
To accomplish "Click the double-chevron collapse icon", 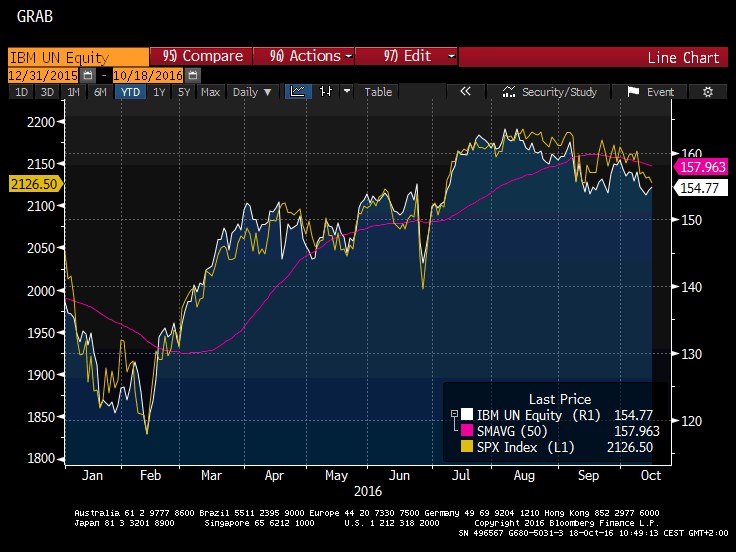I will click(x=465, y=92).
